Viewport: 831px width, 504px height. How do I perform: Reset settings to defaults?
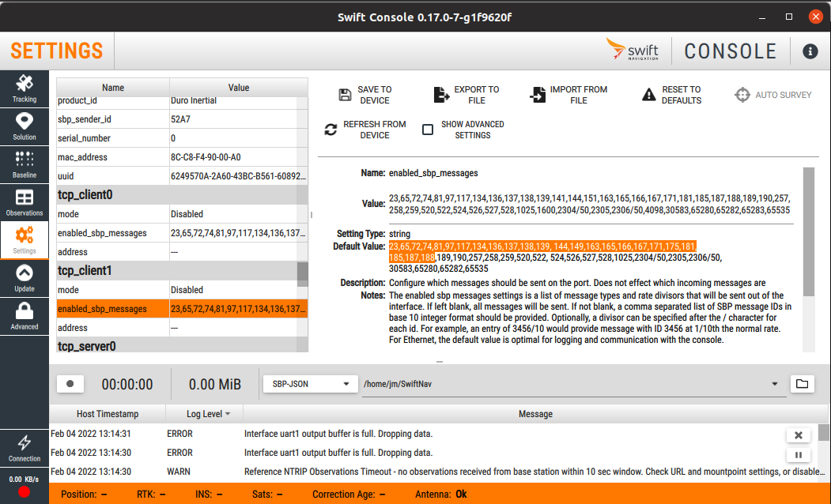tap(671, 95)
